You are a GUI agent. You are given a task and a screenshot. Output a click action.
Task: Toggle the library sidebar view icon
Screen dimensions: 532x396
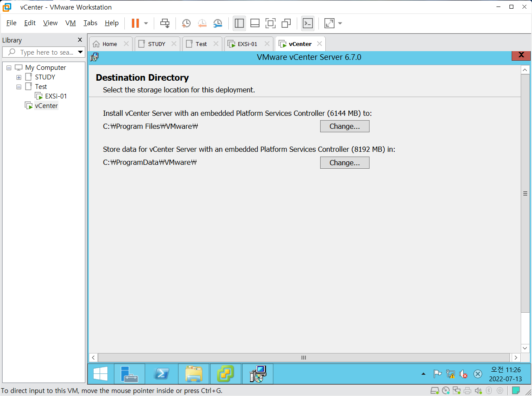239,23
